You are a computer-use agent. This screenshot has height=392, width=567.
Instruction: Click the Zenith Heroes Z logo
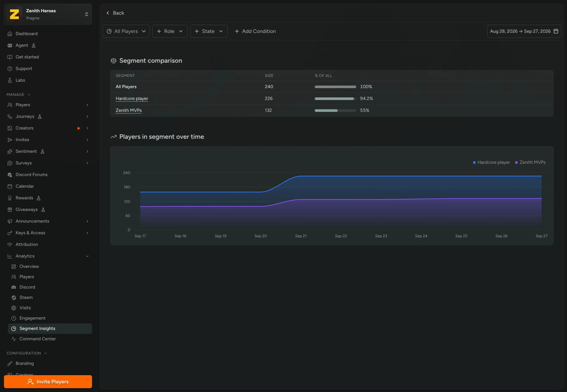click(14, 14)
